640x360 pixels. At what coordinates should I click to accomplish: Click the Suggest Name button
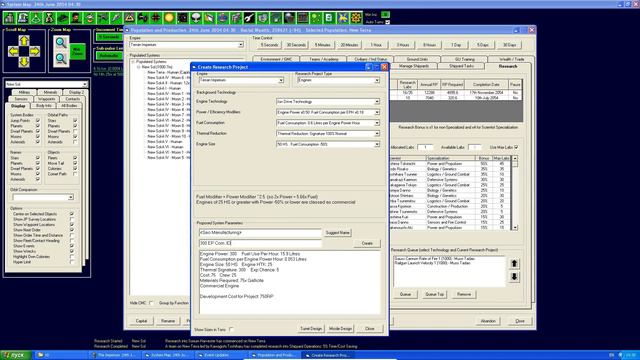pyautogui.click(x=338, y=233)
